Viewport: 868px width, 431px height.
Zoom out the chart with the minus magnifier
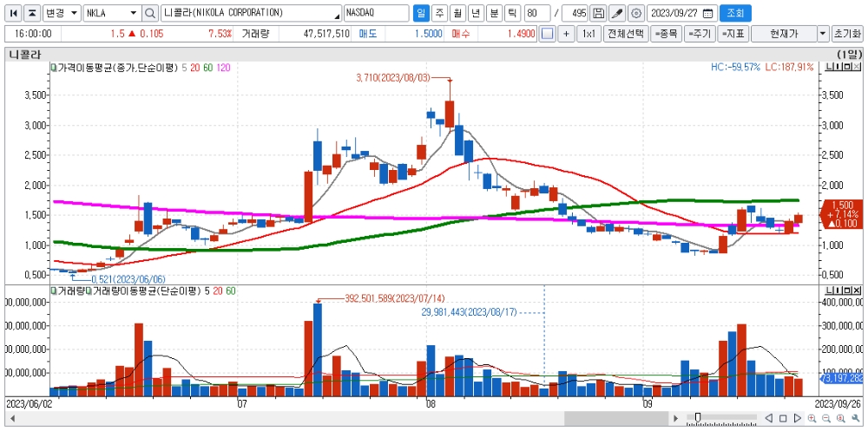coord(826,418)
